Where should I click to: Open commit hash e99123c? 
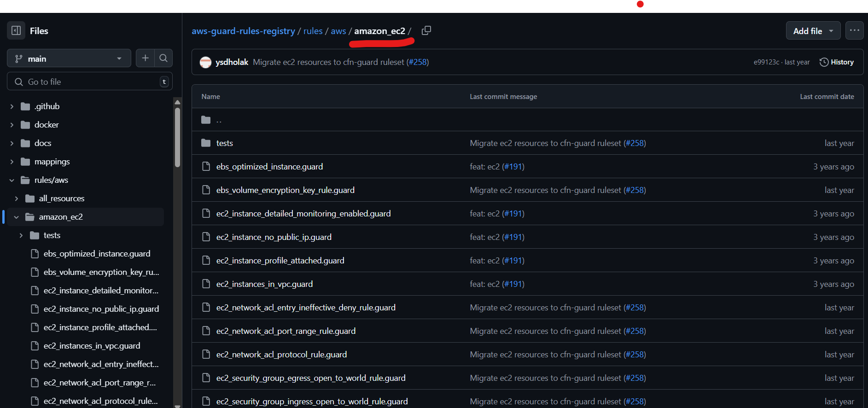coord(766,62)
